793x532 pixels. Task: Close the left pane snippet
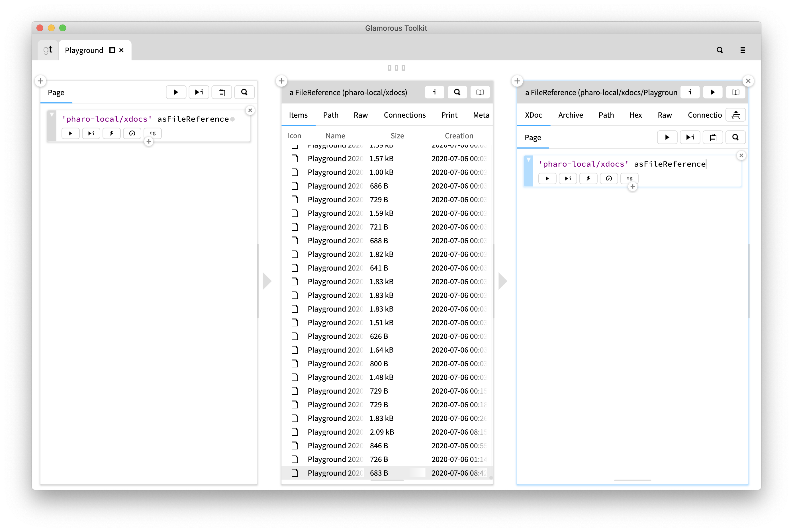(250, 110)
